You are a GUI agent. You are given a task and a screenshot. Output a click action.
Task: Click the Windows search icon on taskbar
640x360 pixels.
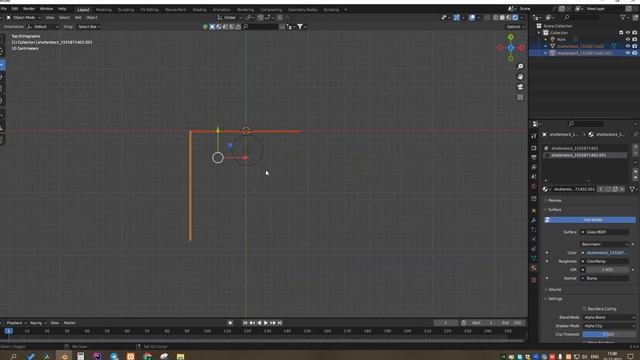point(13,356)
